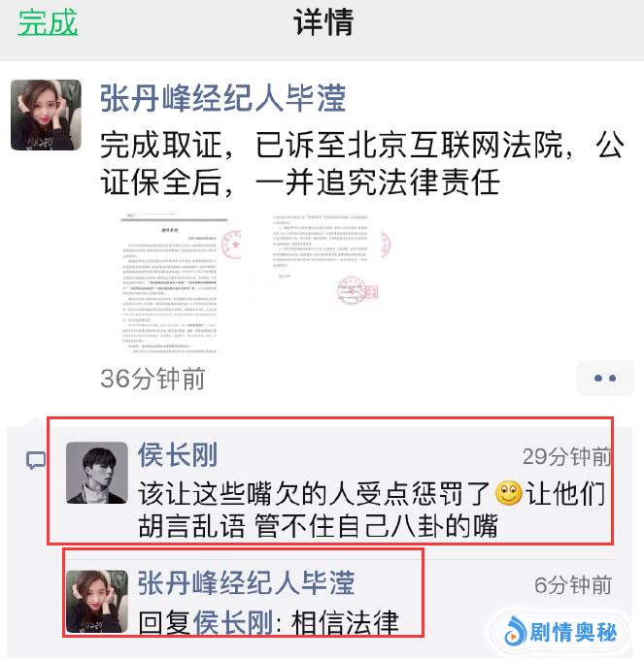Image resolution: width=644 pixels, height=661 pixels.
Task: Open 张丹峰经纪人毕滢 name in the reply
Action: pos(247,583)
